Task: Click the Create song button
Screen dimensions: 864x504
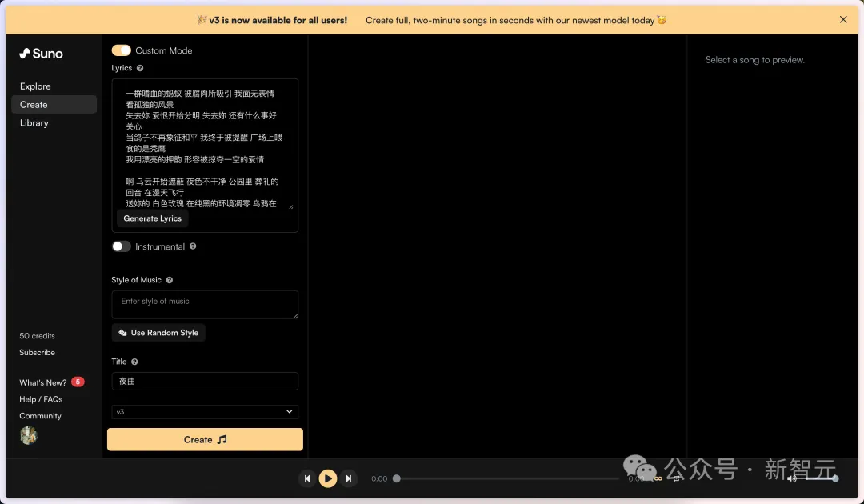Action: pyautogui.click(x=205, y=439)
